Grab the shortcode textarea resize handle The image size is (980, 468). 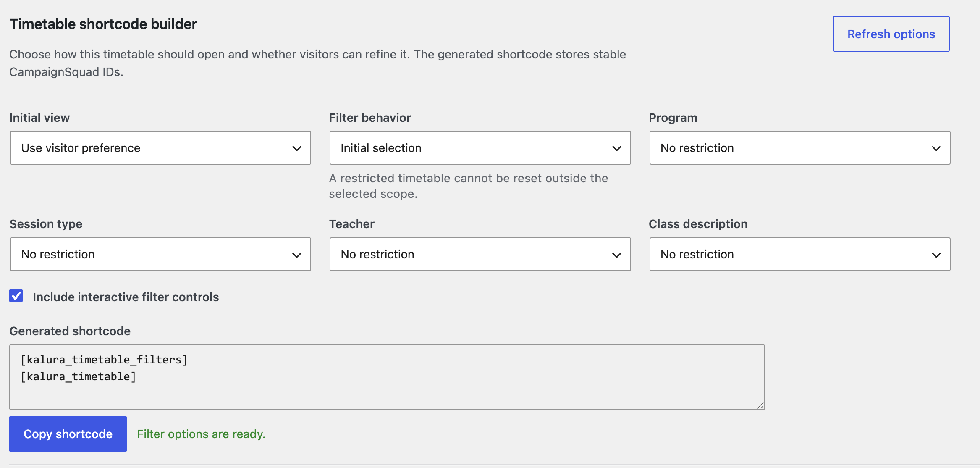[760, 405]
